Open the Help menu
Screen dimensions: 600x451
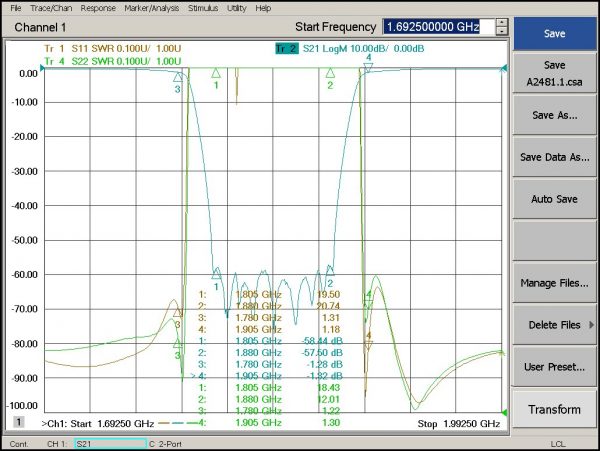(x=263, y=8)
